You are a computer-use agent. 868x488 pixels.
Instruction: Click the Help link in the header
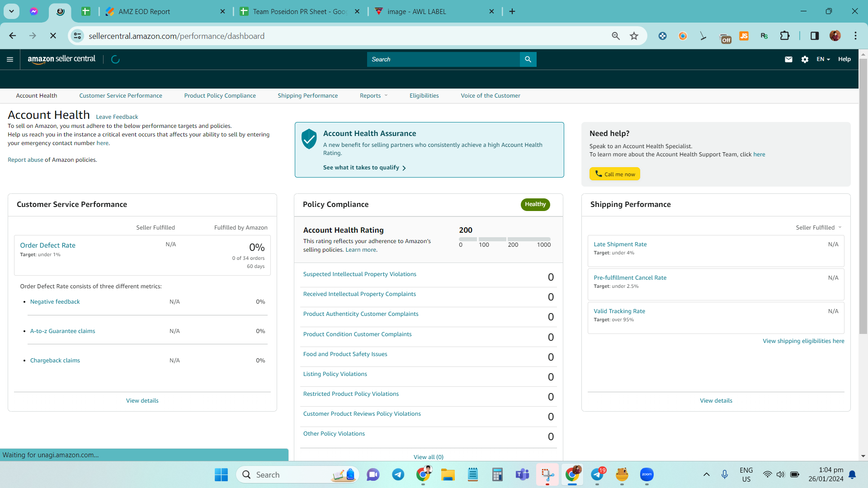tap(844, 59)
